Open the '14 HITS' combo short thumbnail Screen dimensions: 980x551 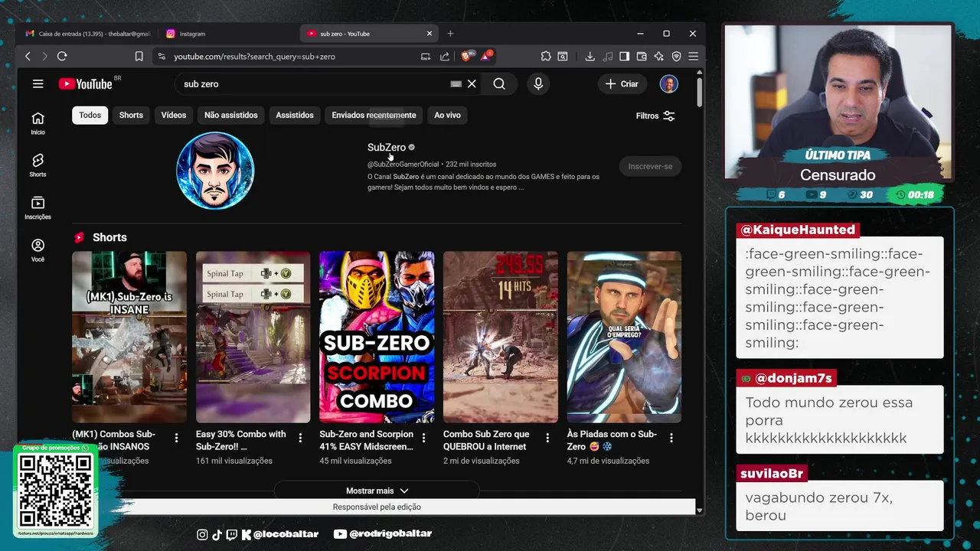tap(501, 337)
